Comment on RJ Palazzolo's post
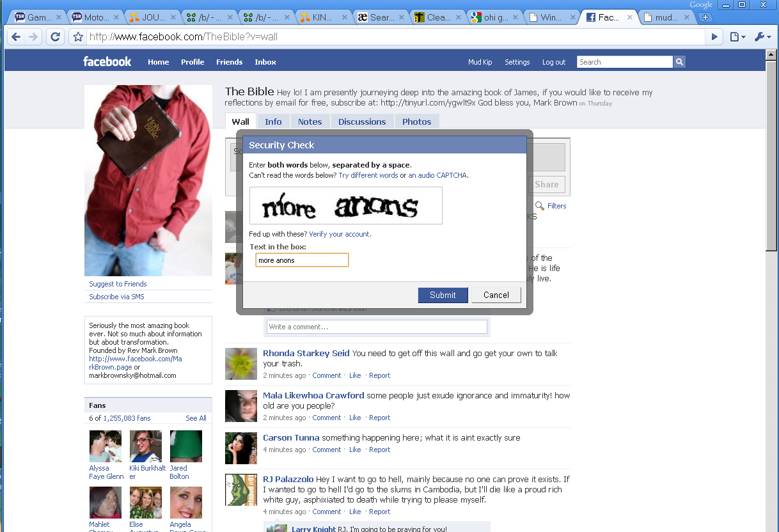This screenshot has width=779, height=532. click(326, 512)
